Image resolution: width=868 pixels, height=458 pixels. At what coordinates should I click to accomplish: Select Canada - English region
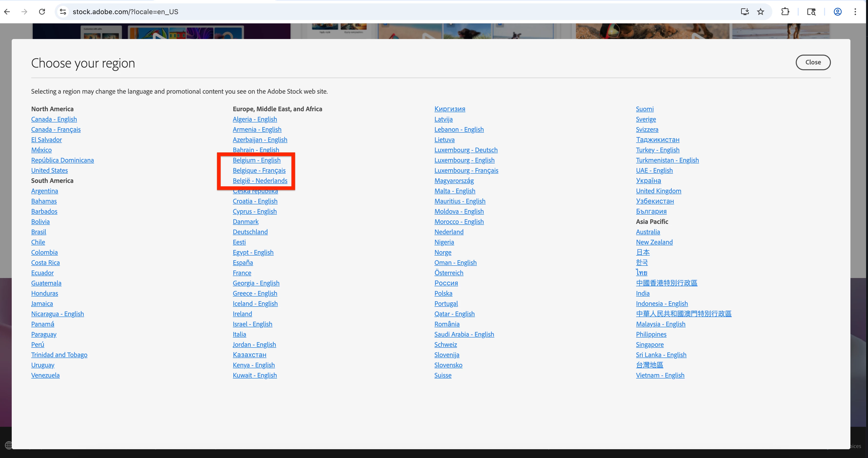point(54,119)
